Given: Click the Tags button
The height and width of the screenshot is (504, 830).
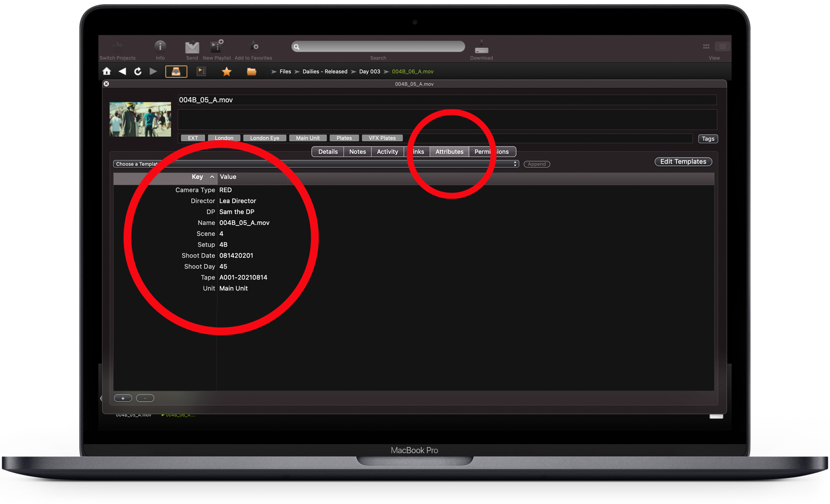Looking at the screenshot, I should pos(708,139).
